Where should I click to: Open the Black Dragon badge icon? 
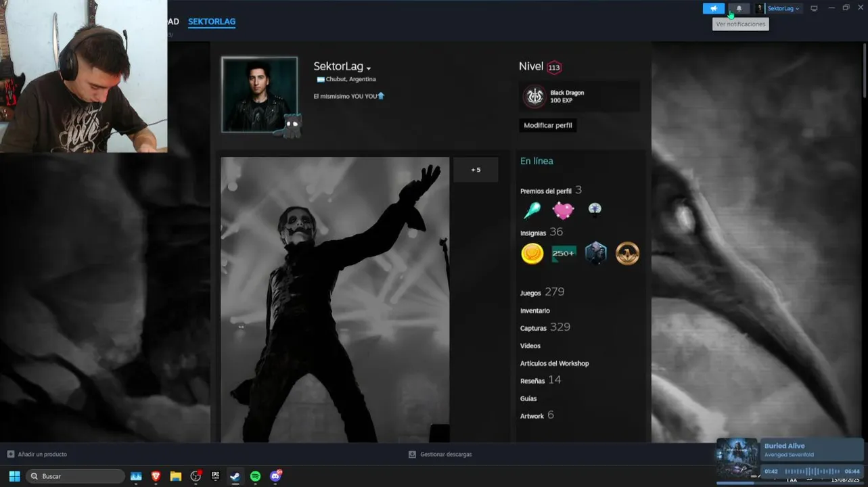[534, 96]
